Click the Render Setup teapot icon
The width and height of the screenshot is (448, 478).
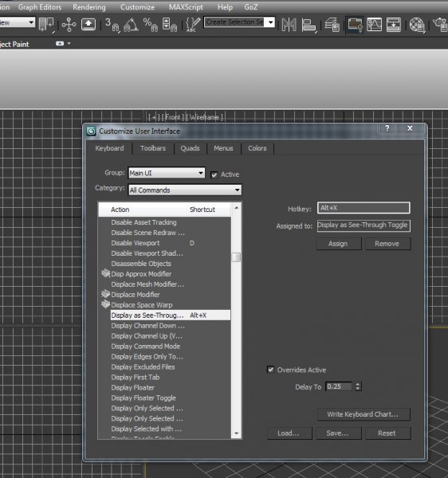click(x=440, y=25)
